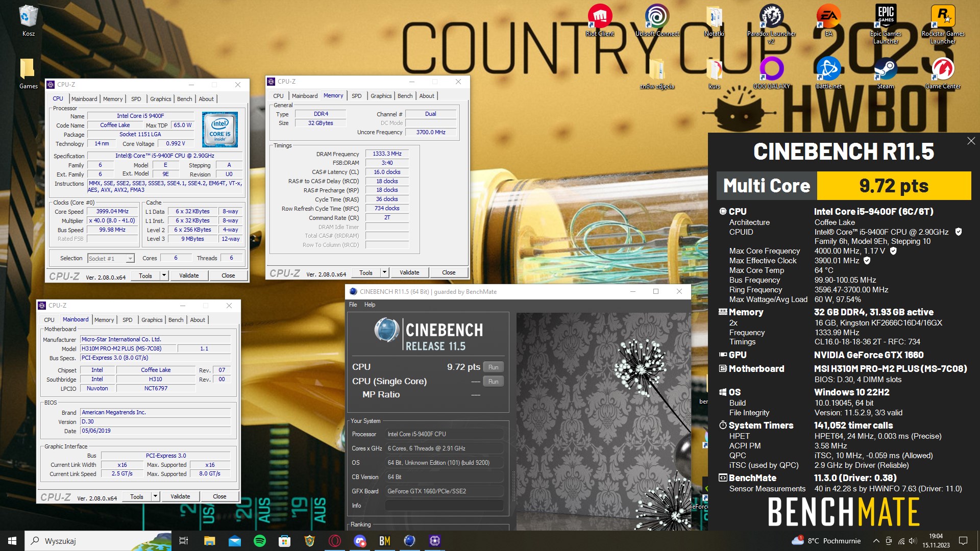Open Opera GX from the taskbar
The image size is (980, 551).
335,541
